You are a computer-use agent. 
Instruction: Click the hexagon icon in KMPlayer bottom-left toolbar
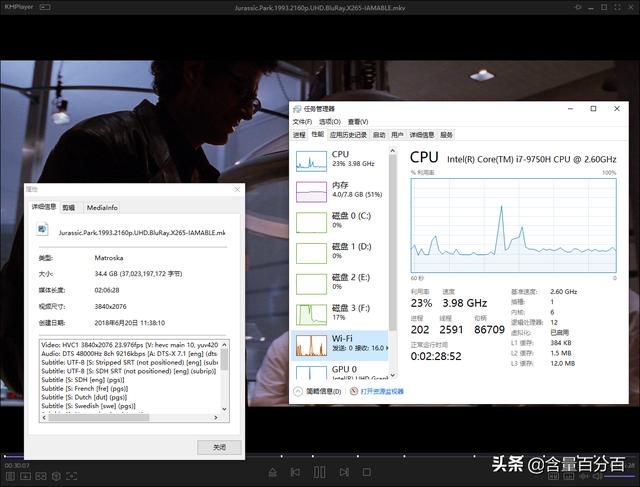coord(56,476)
